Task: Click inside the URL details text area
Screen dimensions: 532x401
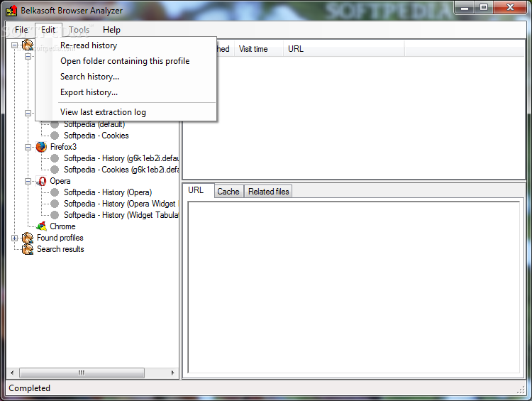Action: tap(353, 287)
